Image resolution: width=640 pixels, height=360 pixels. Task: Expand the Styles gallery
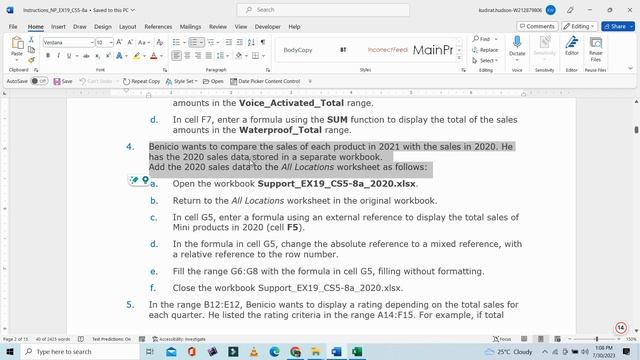pyautogui.click(x=459, y=58)
